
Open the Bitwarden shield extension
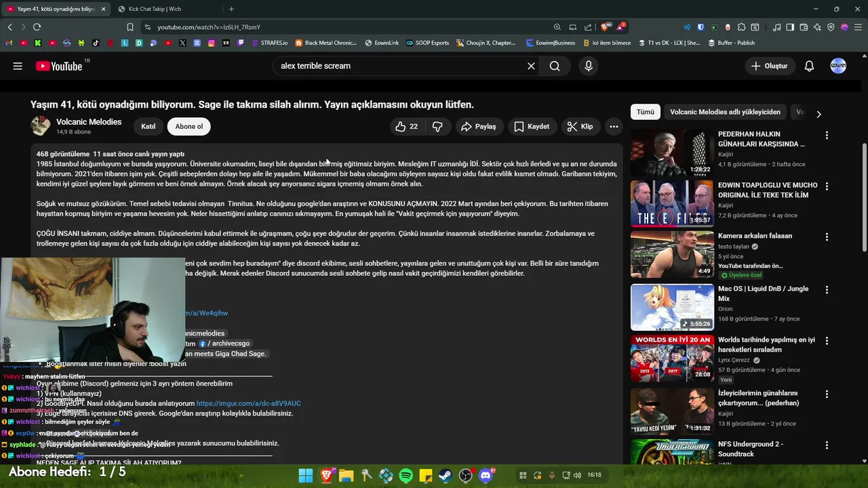tap(701, 27)
